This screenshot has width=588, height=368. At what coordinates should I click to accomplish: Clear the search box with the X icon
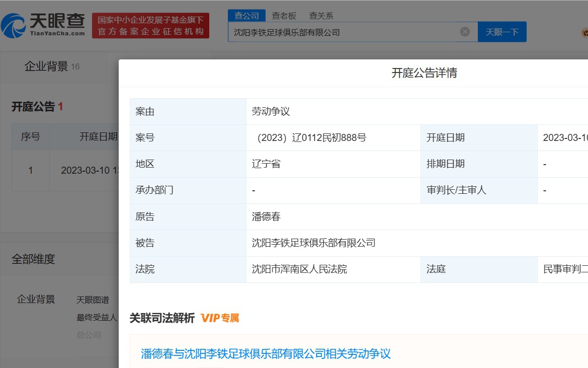point(465,32)
